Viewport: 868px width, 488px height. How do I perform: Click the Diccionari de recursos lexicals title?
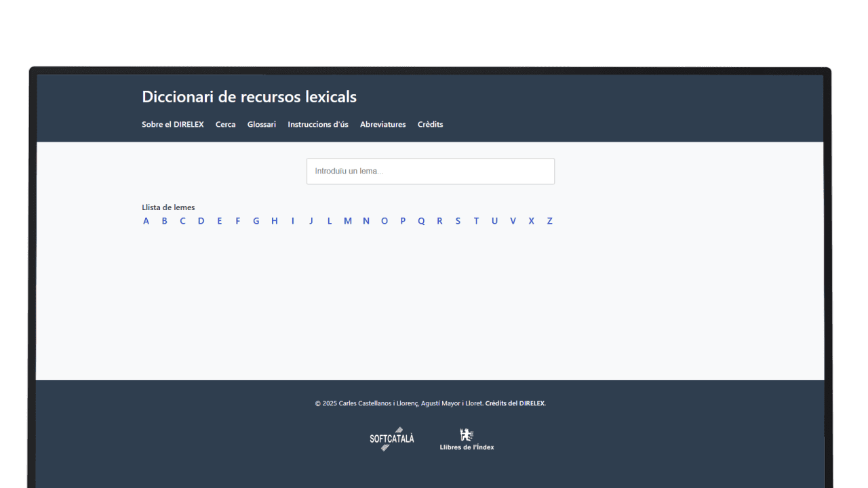point(249,97)
